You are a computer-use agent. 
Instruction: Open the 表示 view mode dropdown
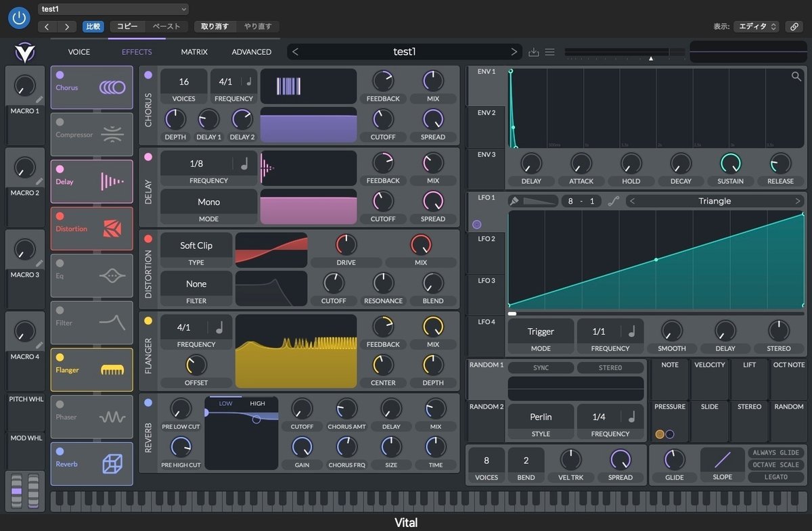[x=757, y=26]
